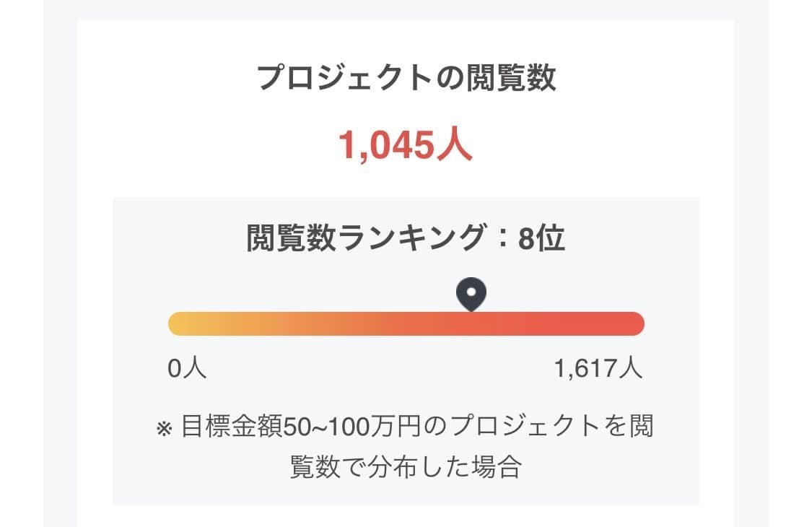
Task: Click the yellow left end of the bar
Action: click(179, 323)
